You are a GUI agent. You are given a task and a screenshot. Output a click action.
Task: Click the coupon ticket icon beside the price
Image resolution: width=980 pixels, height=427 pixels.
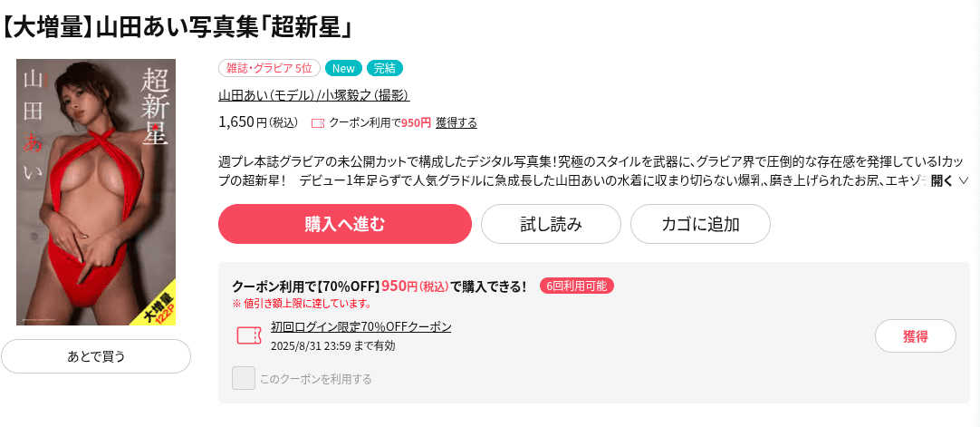point(318,123)
